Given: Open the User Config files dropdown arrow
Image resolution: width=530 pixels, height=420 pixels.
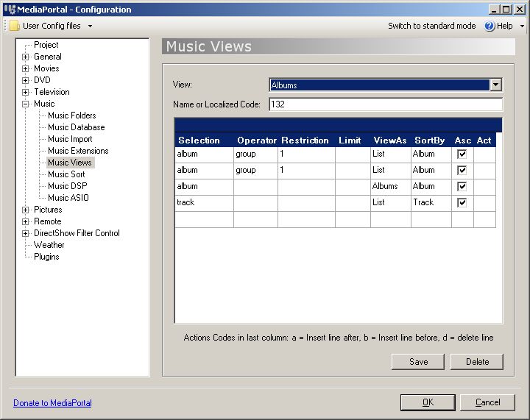Looking at the screenshot, I should [90, 26].
